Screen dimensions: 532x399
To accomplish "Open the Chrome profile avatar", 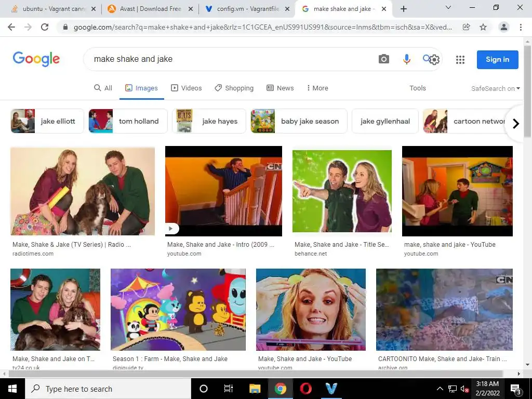I will tap(504, 27).
